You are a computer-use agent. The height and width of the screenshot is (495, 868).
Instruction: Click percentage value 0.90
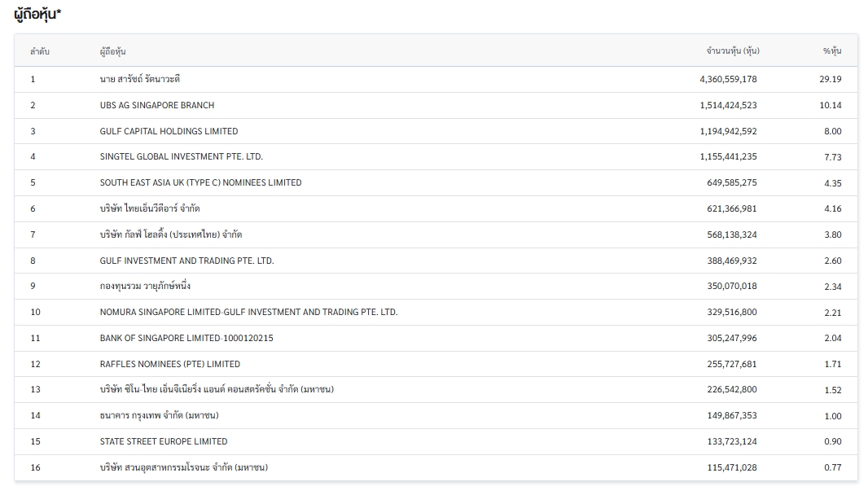[x=832, y=442]
